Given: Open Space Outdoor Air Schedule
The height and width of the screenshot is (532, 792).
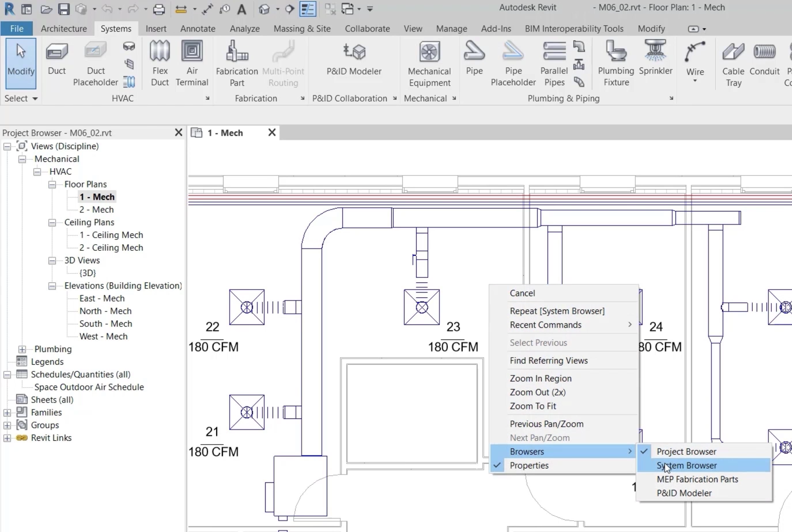Looking at the screenshot, I should [89, 387].
